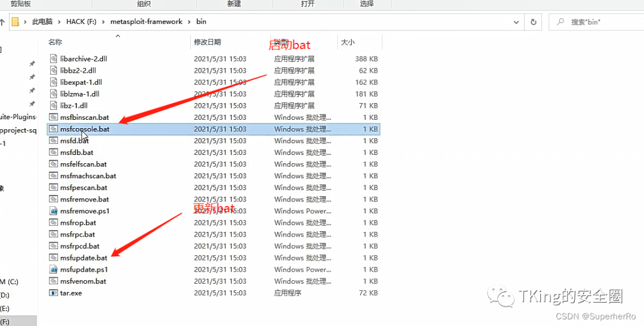Screen dimensions: 644x326
Task: Select the msfremove.bat file icon
Action: [x=54, y=199]
